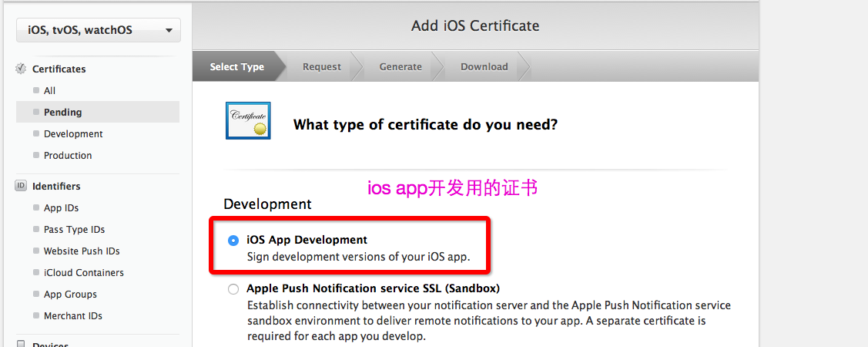Open Production certificates in the sidebar

coord(68,155)
